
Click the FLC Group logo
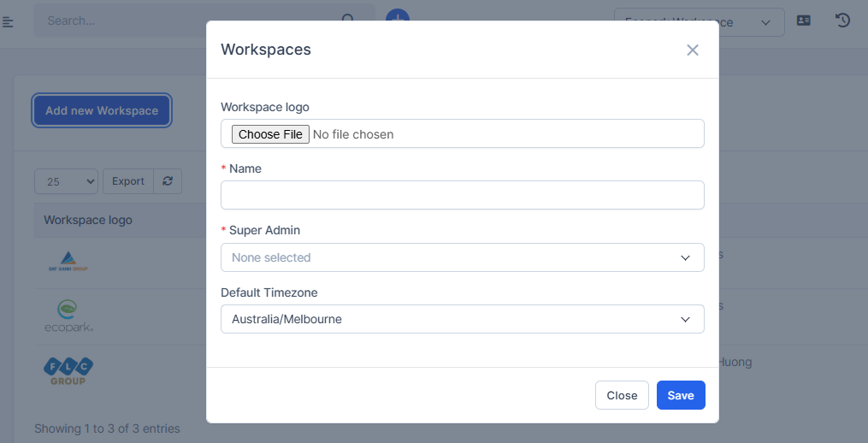point(68,370)
